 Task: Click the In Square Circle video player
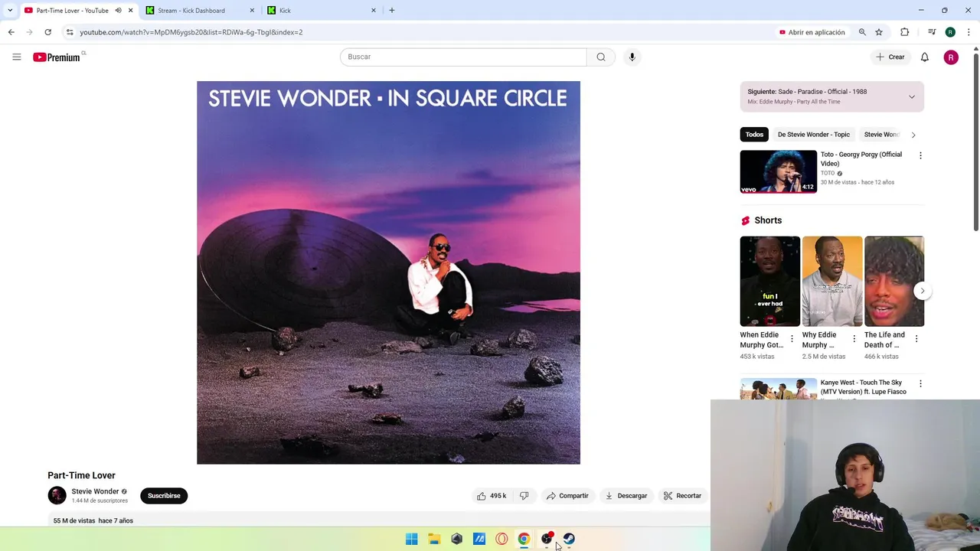click(x=388, y=272)
